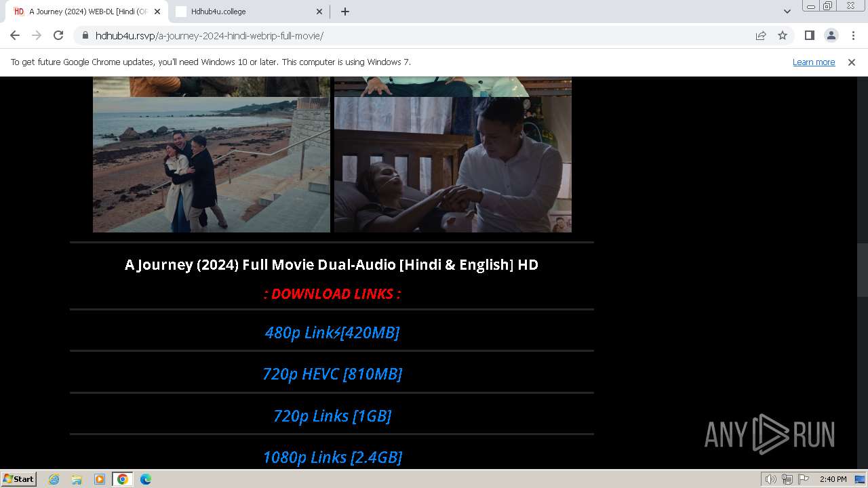
Task: Click the network tray icon
Action: coord(787,479)
